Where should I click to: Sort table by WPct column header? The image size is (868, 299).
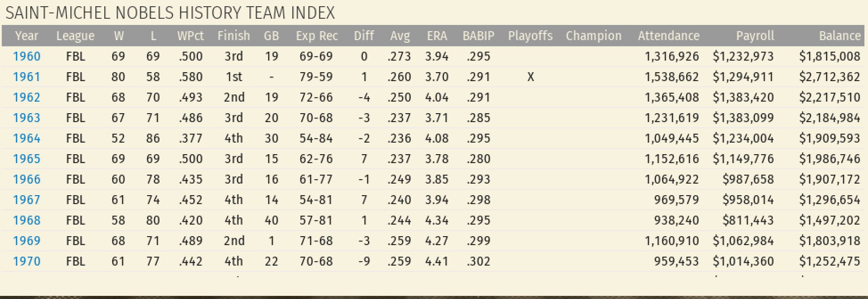point(190,36)
